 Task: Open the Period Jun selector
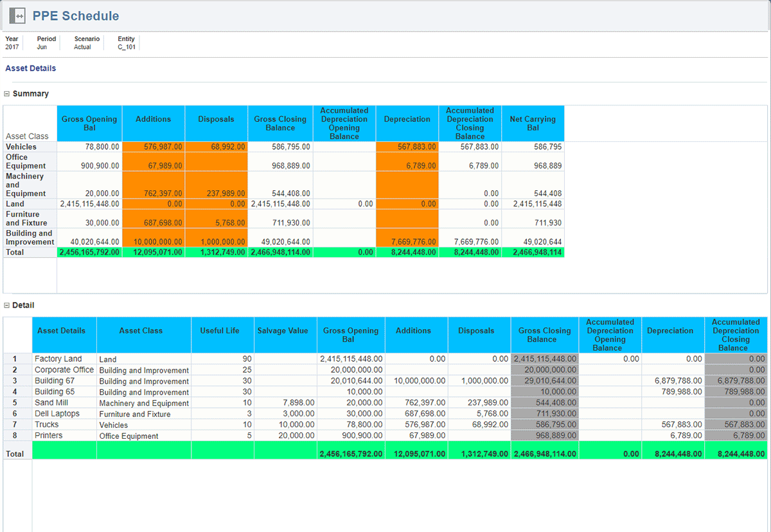[x=42, y=47]
